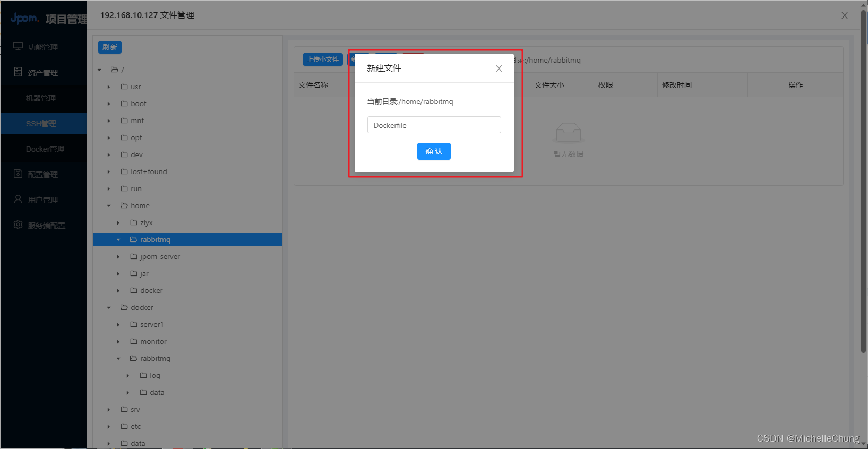
Task: Click the 文件大小 column header
Action: [x=549, y=85]
